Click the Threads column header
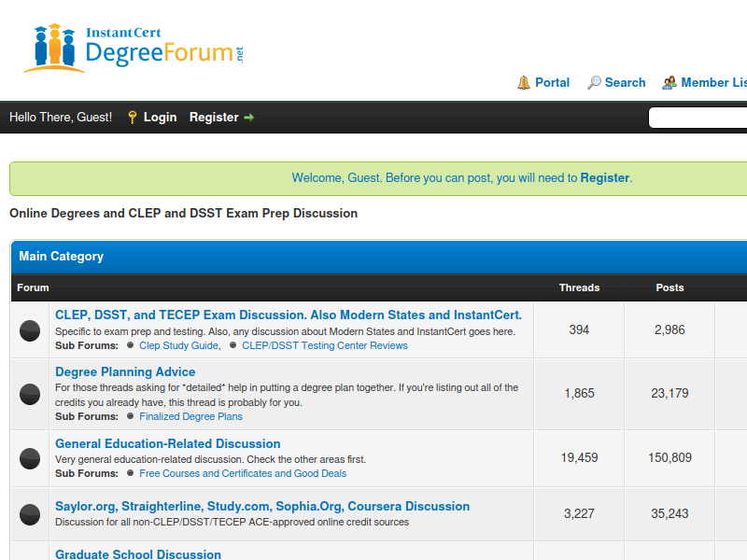The width and height of the screenshot is (747, 560). pyautogui.click(x=579, y=287)
